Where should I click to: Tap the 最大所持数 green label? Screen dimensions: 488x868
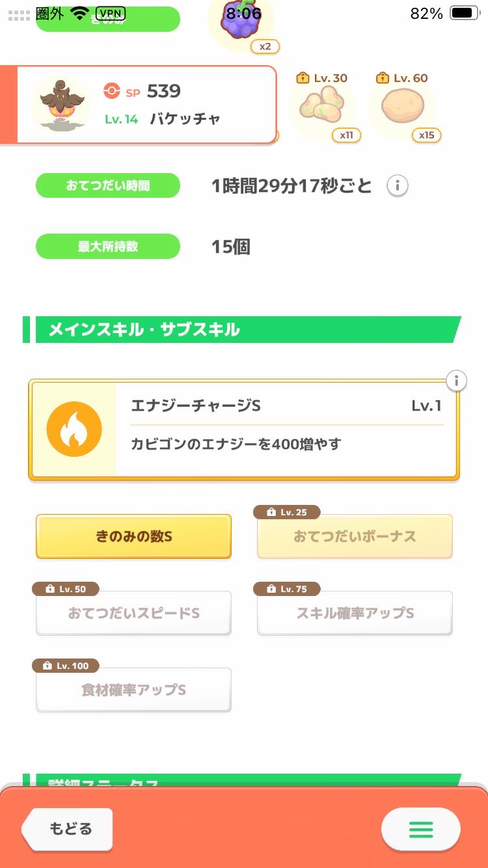107,247
